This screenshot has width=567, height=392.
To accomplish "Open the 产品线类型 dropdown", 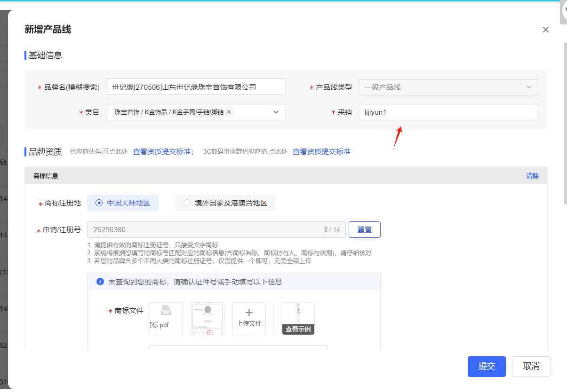I will [x=448, y=87].
